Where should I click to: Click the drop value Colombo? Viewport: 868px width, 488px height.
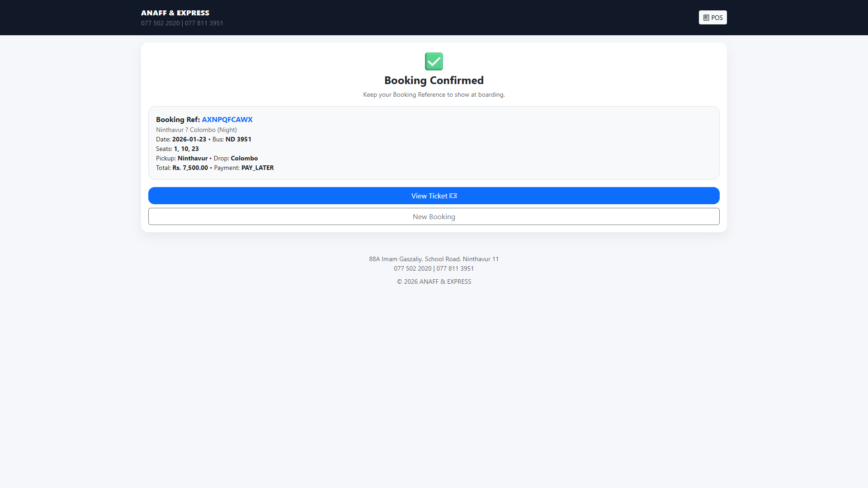pos(244,158)
